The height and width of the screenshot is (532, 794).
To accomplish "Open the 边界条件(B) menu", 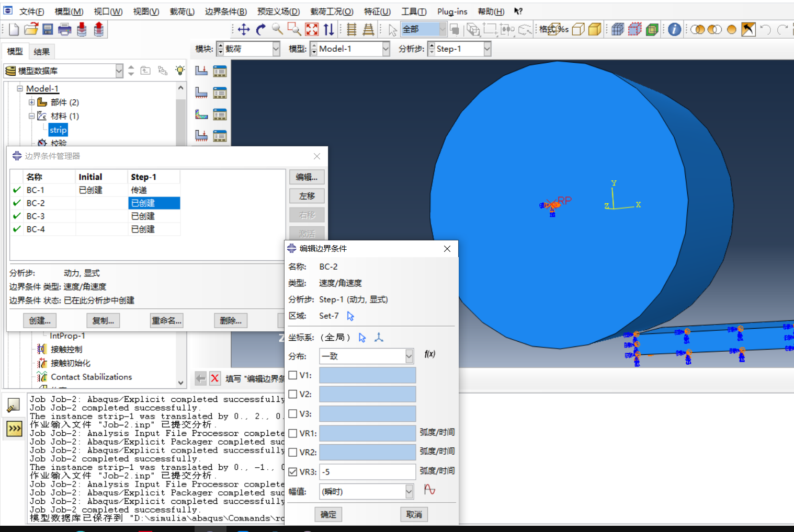I will [225, 11].
